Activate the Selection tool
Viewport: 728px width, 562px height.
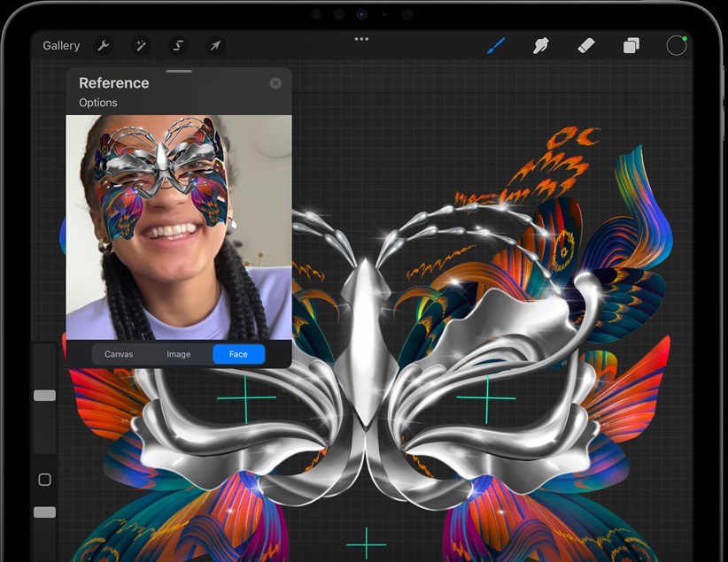tap(178, 45)
